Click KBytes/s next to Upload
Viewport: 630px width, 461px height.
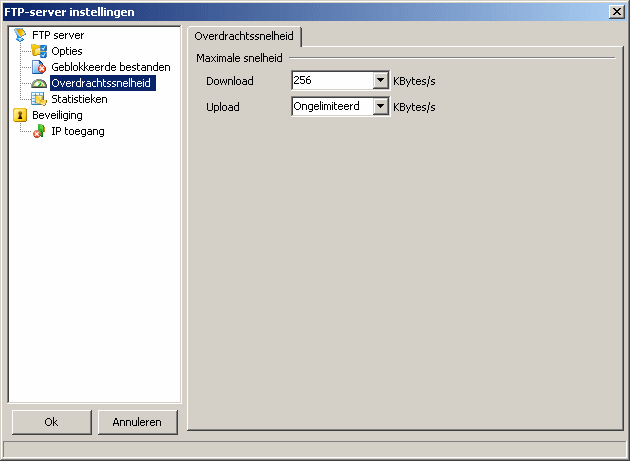coord(414,107)
